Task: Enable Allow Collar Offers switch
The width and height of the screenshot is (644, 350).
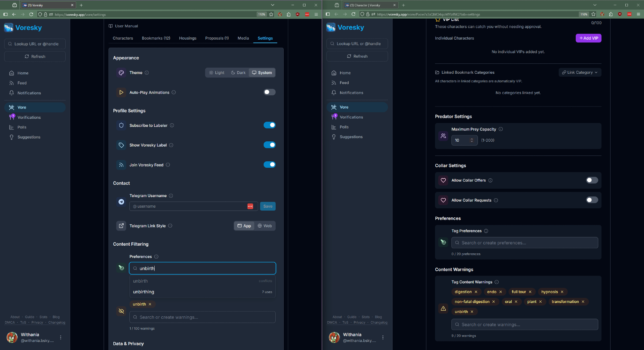Action: tap(592, 180)
